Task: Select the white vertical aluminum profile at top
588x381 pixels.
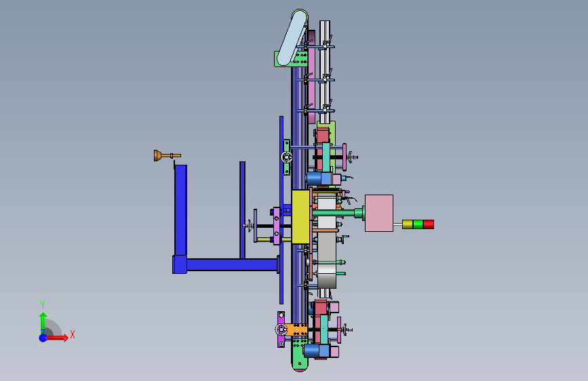Action: (325, 71)
